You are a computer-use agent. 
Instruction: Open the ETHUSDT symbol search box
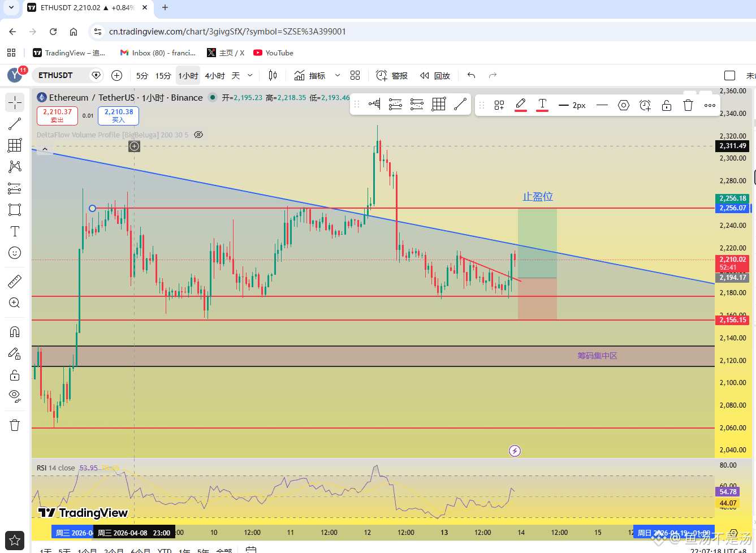click(67, 75)
